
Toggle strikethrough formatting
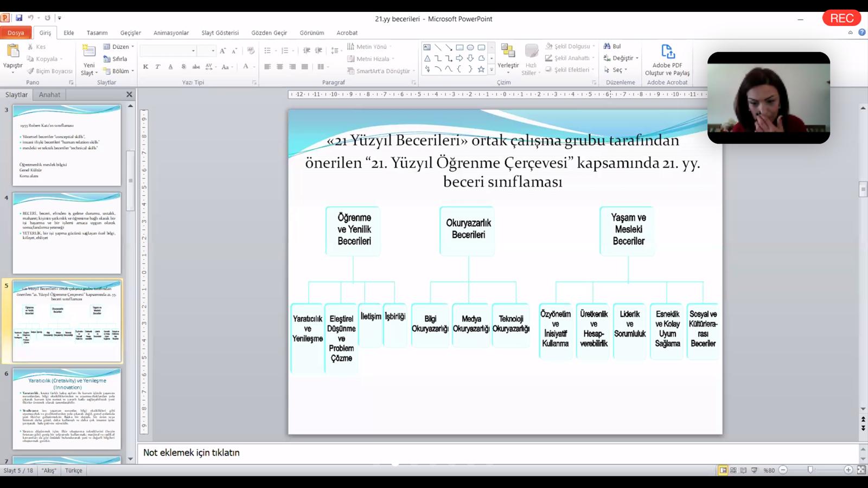(196, 67)
